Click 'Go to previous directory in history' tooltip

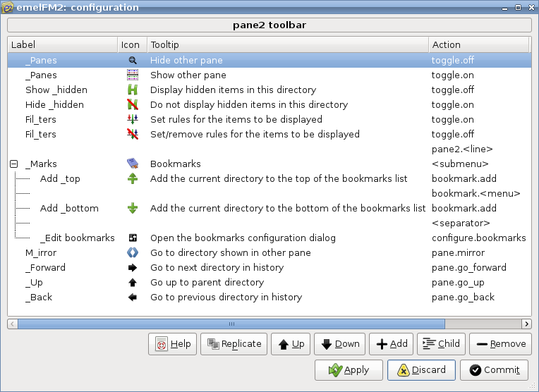(x=226, y=298)
